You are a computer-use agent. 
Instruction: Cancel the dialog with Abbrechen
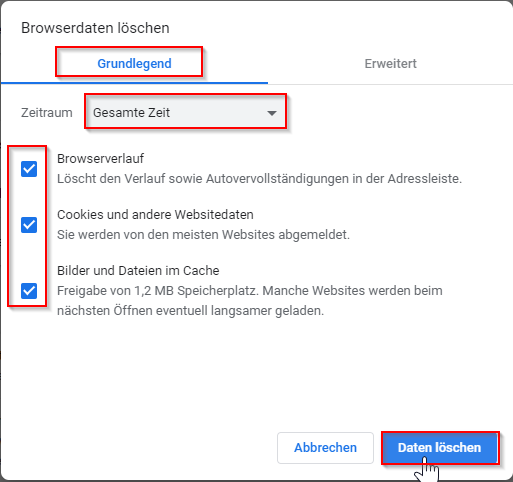coord(325,448)
